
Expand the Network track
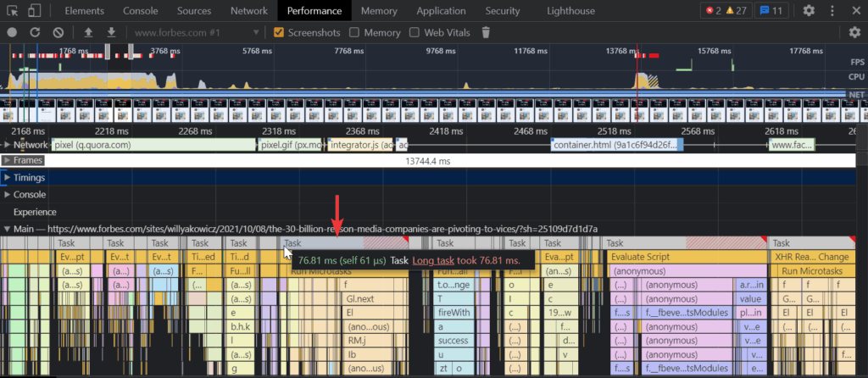(7, 145)
